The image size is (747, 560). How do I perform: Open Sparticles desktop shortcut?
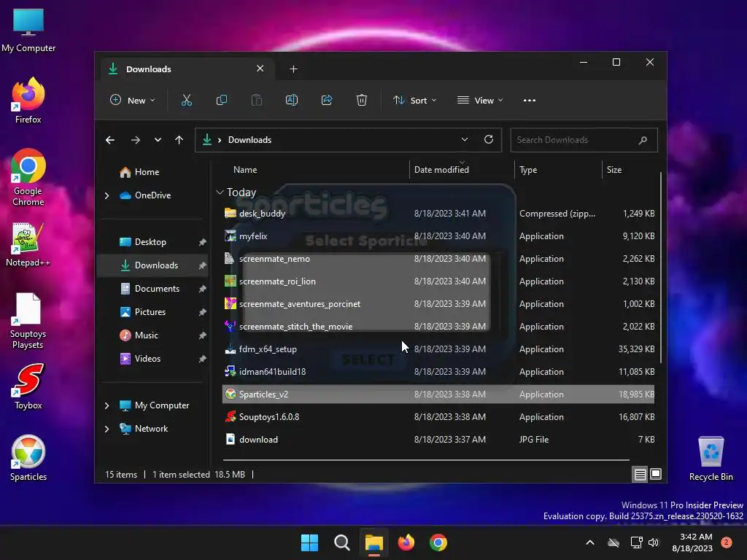coord(28,458)
